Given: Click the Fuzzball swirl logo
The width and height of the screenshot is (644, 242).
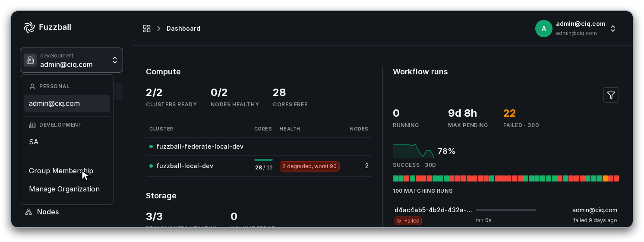Looking at the screenshot, I should (x=29, y=27).
